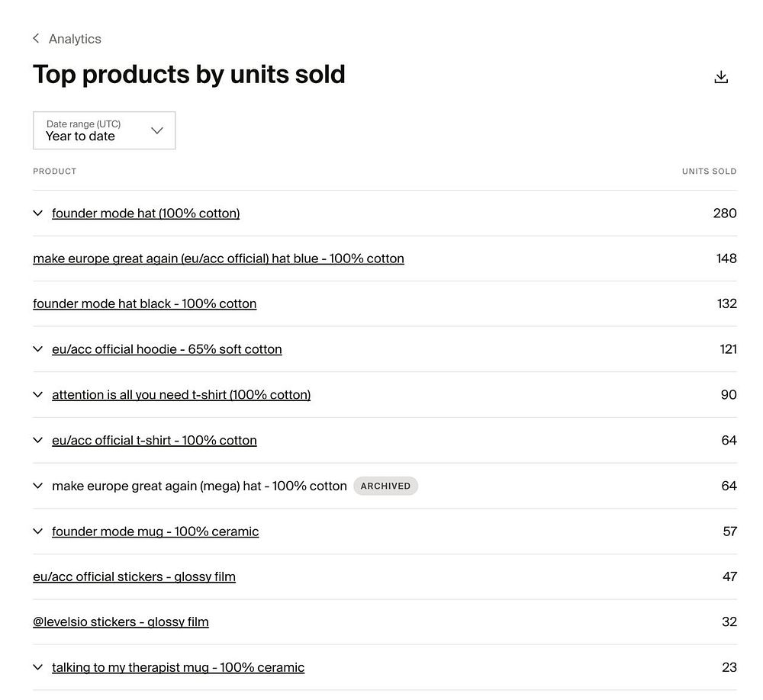Viewport: 763px width, 700px height.
Task: Click the back arrow beside Analytics
Action: (x=36, y=39)
